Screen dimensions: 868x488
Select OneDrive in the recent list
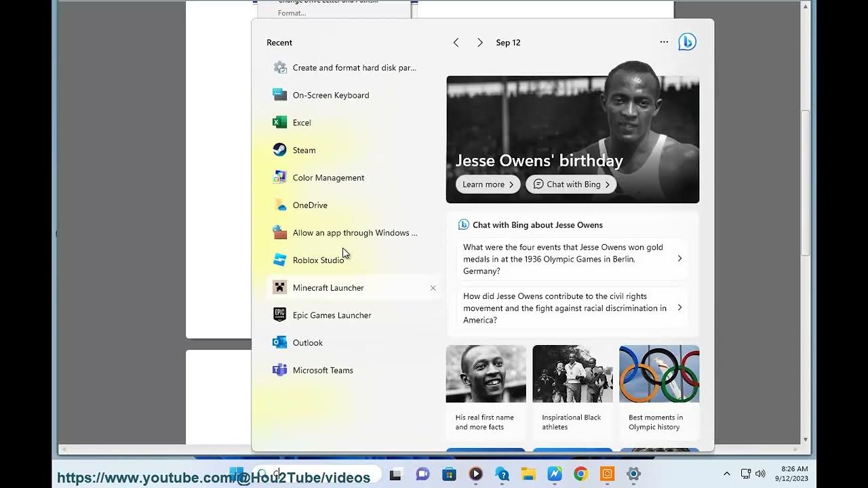click(353, 205)
